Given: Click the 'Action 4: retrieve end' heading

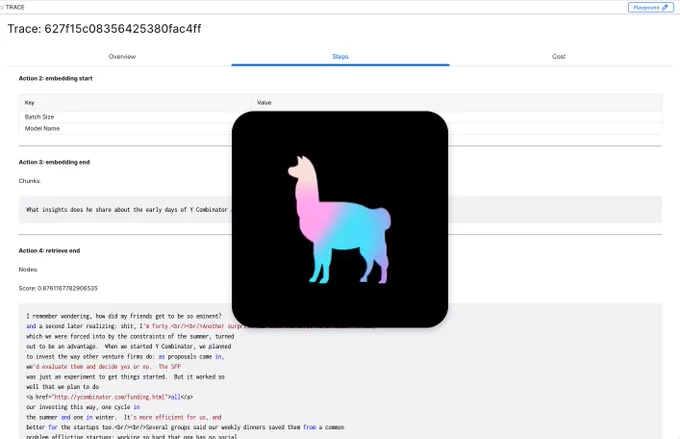Looking at the screenshot, I should click(x=49, y=251).
